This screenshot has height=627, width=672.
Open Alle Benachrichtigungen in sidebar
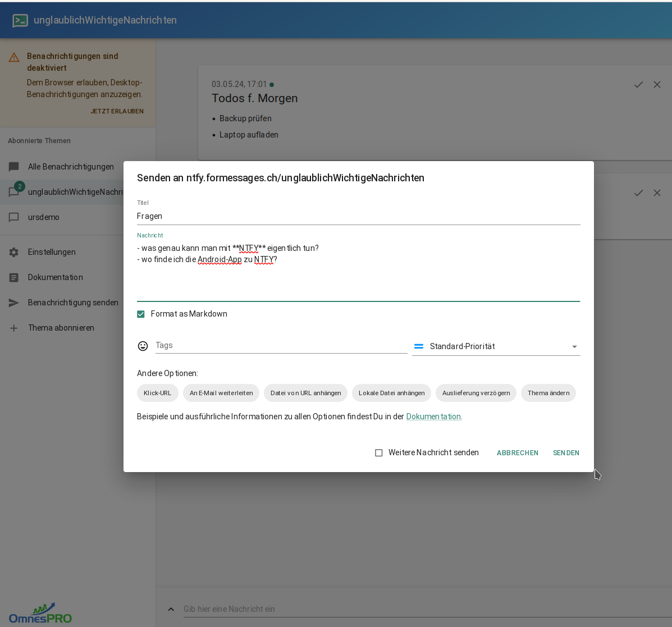tap(71, 167)
